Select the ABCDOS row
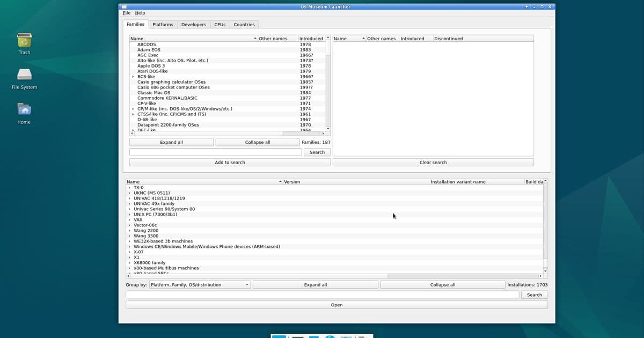Image resolution: width=644 pixels, height=338 pixels. click(228, 45)
